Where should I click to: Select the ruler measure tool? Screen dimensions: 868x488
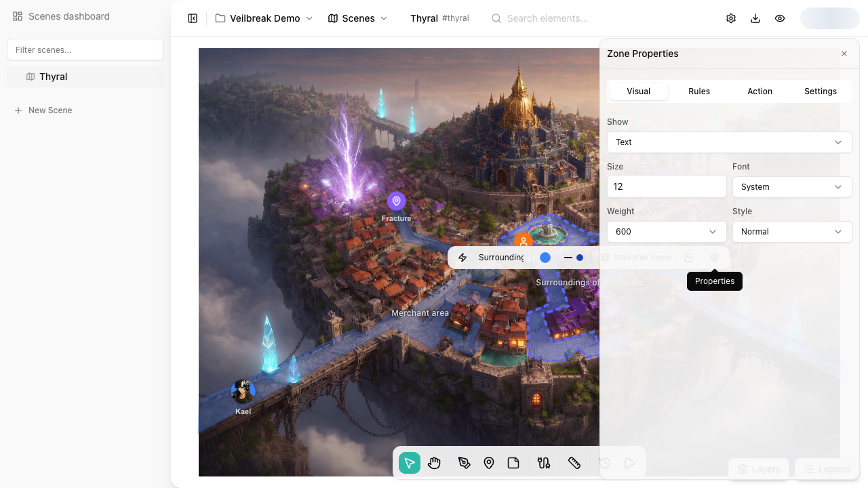(x=574, y=463)
